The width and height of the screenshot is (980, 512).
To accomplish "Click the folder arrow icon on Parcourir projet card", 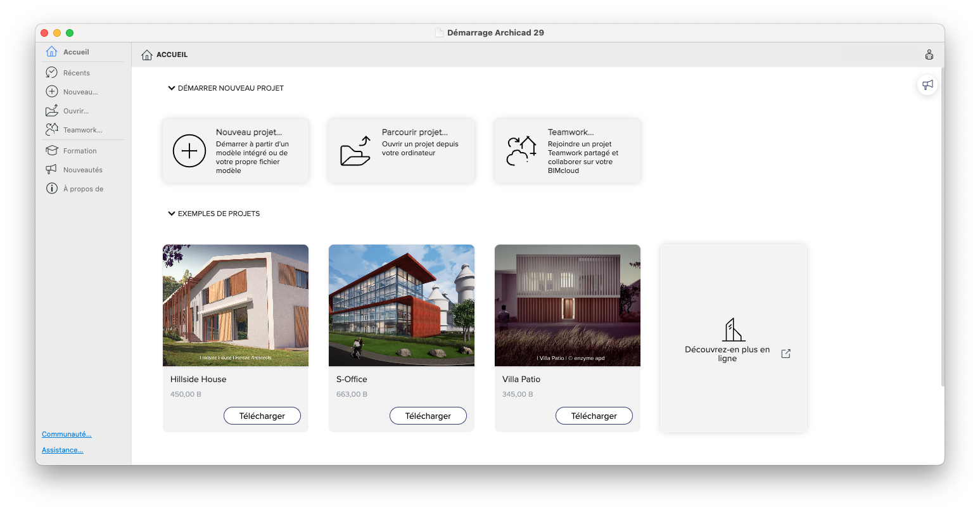I will point(355,151).
